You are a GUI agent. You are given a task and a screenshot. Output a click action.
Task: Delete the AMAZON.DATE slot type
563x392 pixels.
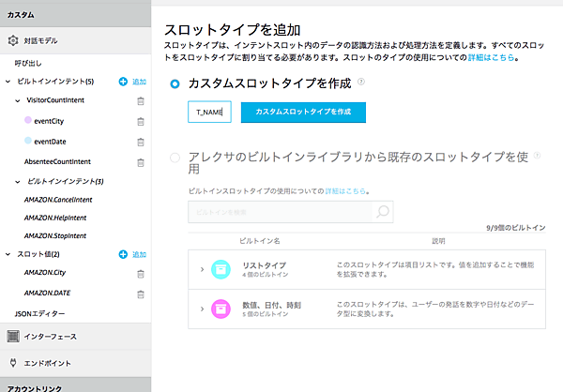pos(141,293)
